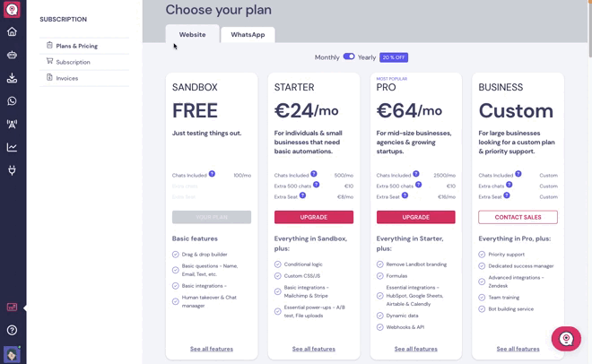Screen dimensions: 592x364
Task: Open the chatbot builder robot icon
Action: [12, 55]
